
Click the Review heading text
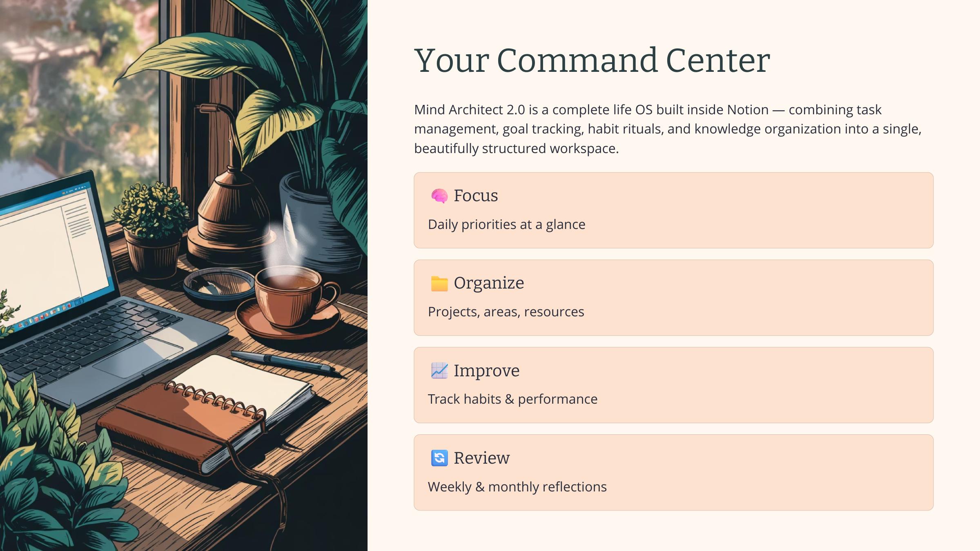[x=481, y=458]
